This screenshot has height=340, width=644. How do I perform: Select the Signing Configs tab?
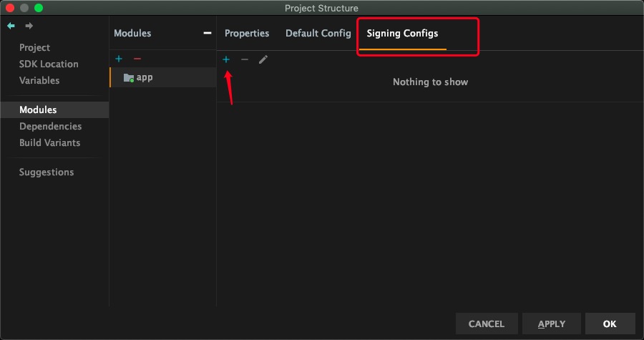(402, 33)
